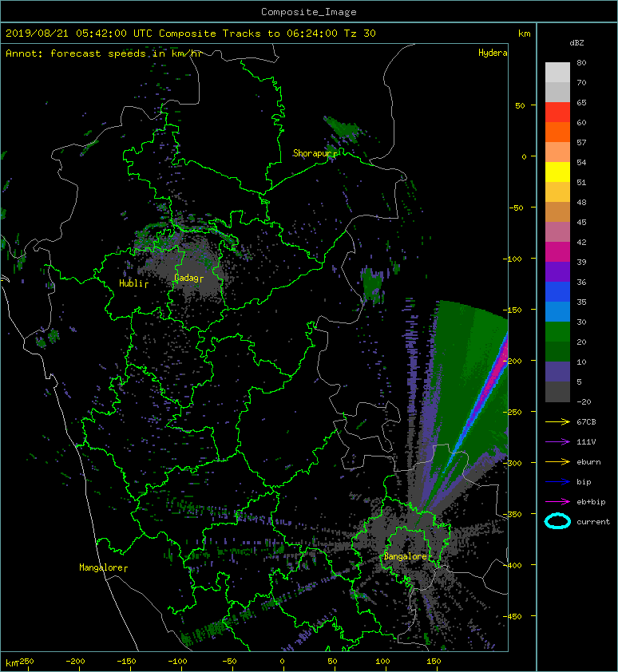
Task: Select the dark green 10–20 dBZ swatch
Action: point(557,351)
